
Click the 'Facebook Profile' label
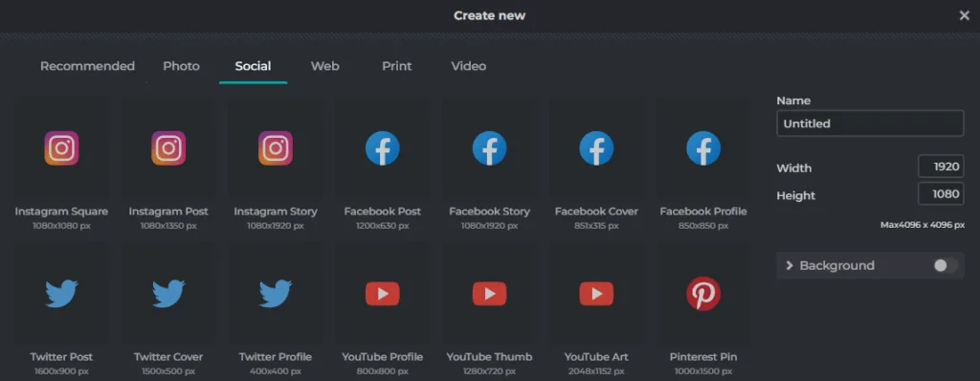(703, 212)
